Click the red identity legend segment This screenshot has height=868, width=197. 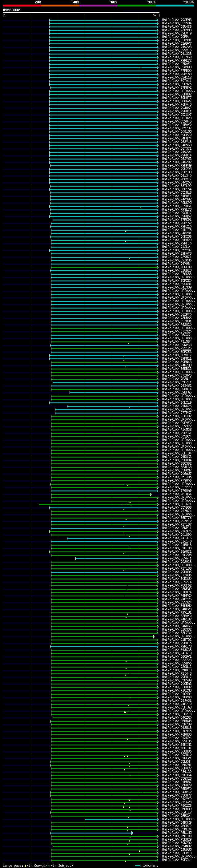tap(22, 6)
